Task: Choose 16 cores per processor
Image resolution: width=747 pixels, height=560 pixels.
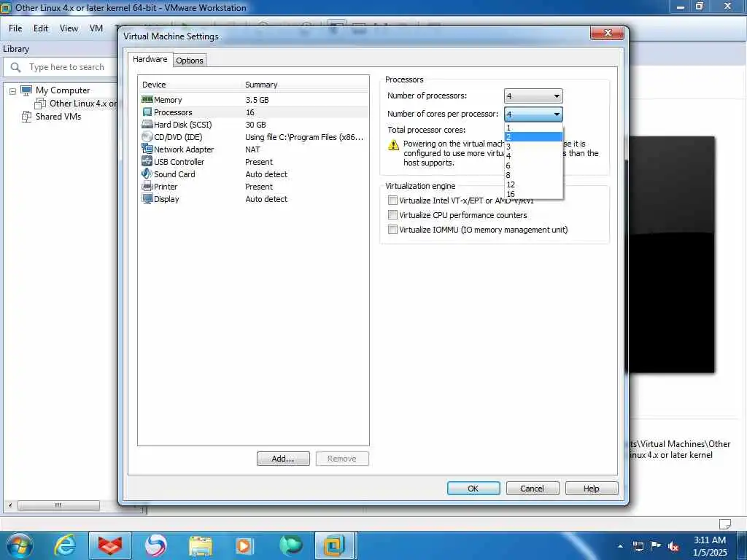Action: pos(533,194)
